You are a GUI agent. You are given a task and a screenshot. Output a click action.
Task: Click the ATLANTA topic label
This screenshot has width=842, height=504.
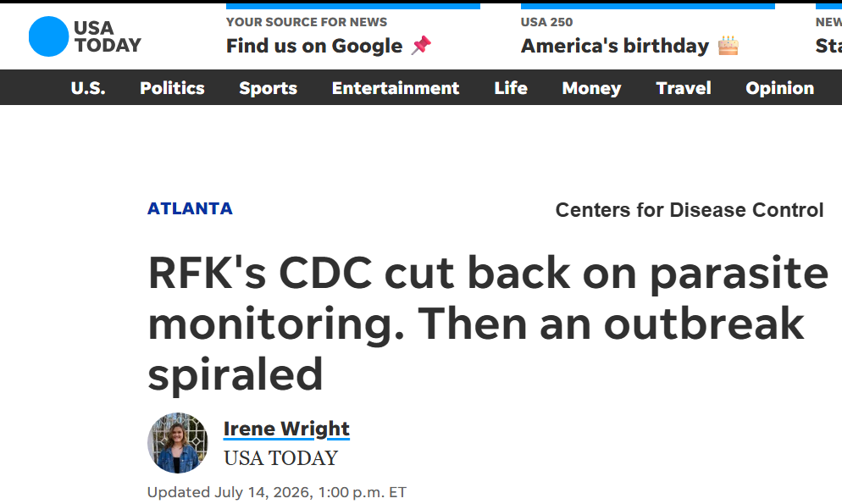coord(190,208)
